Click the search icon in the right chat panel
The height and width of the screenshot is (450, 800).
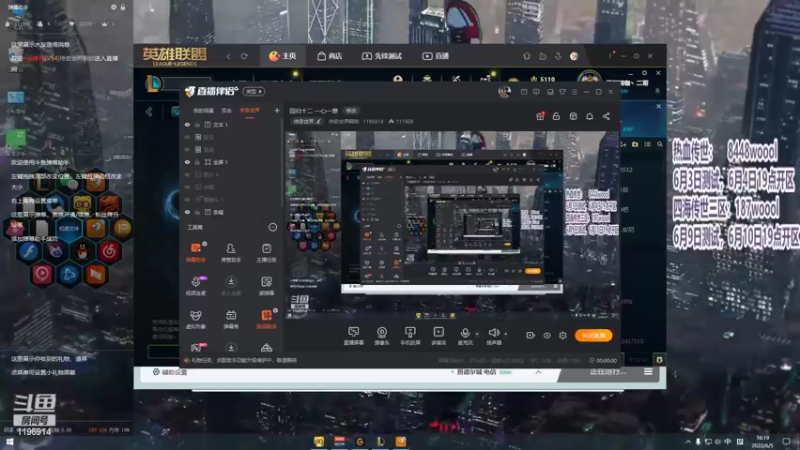coord(660,144)
